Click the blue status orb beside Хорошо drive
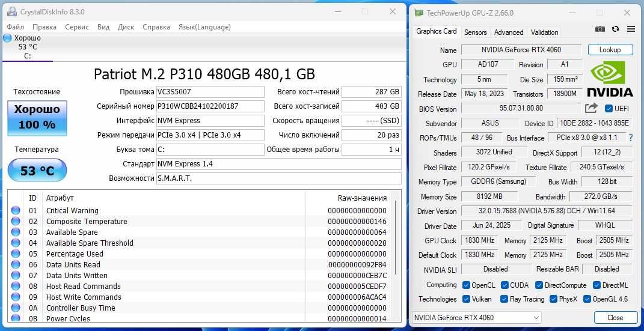 [7, 38]
